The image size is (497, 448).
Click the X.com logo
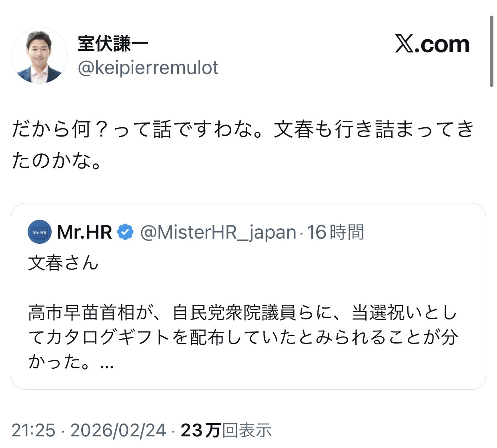432,44
